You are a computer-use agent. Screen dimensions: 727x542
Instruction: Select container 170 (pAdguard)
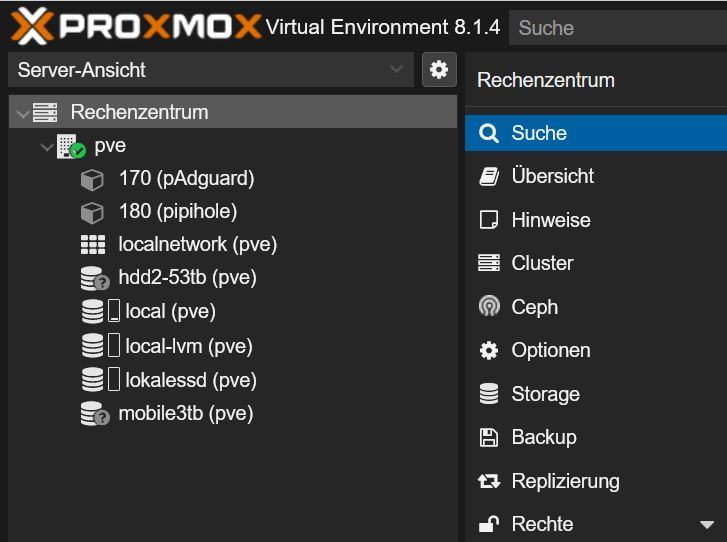click(186, 179)
